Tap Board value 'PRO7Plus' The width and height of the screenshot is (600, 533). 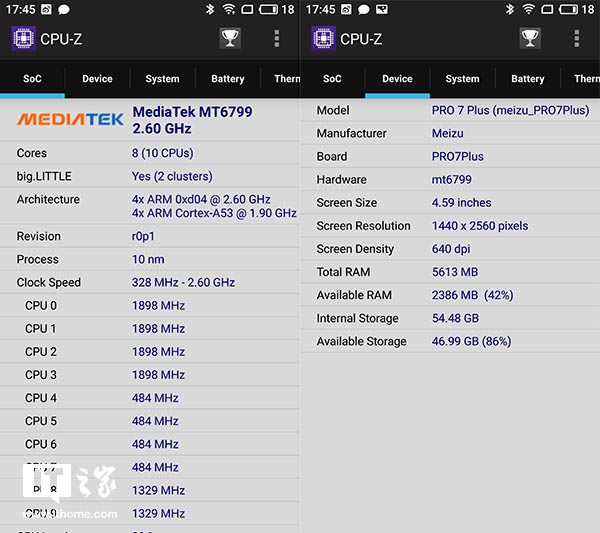[458, 156]
